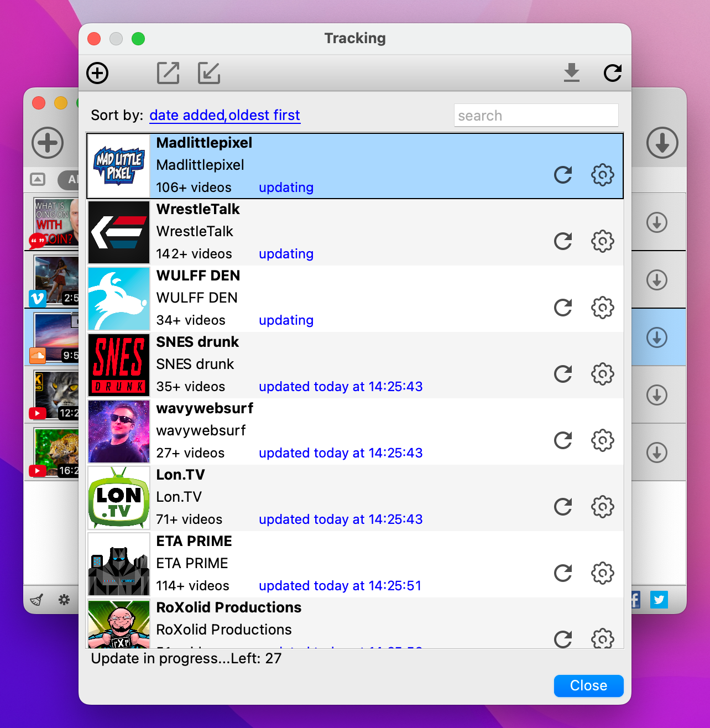Click the ETA PRIME avatar thumbnail
Image resolution: width=710 pixels, height=728 pixels.
point(119,564)
